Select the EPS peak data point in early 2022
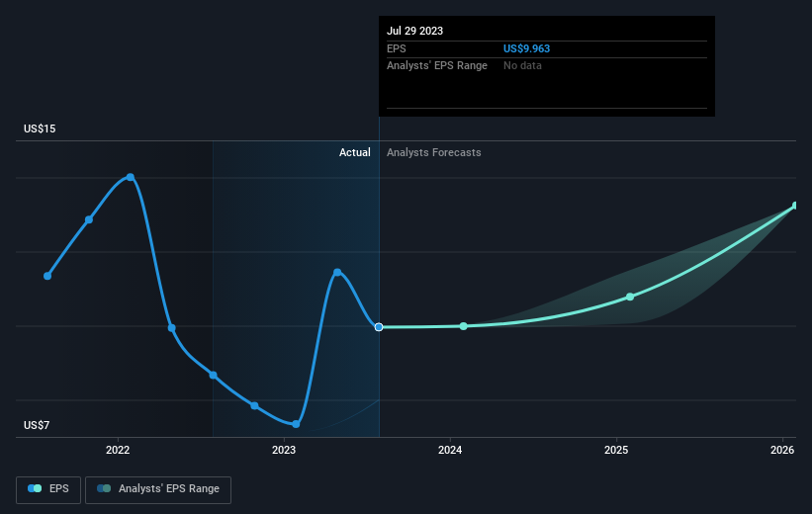The image size is (812, 514). click(x=131, y=177)
